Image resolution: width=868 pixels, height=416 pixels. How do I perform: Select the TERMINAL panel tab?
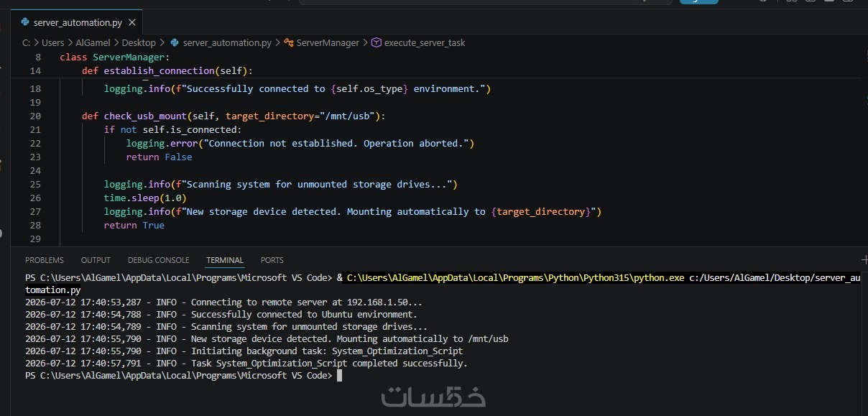pyautogui.click(x=225, y=260)
